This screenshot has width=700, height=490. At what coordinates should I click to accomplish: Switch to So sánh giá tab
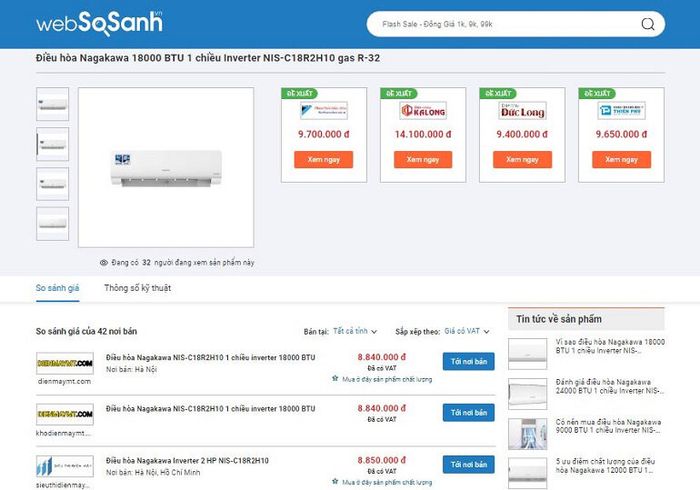click(58, 288)
